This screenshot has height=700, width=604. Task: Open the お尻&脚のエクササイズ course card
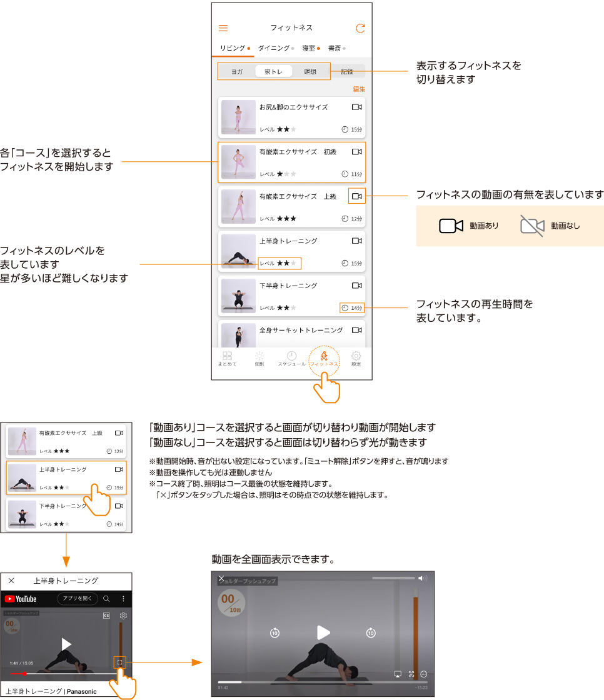pyautogui.click(x=292, y=117)
